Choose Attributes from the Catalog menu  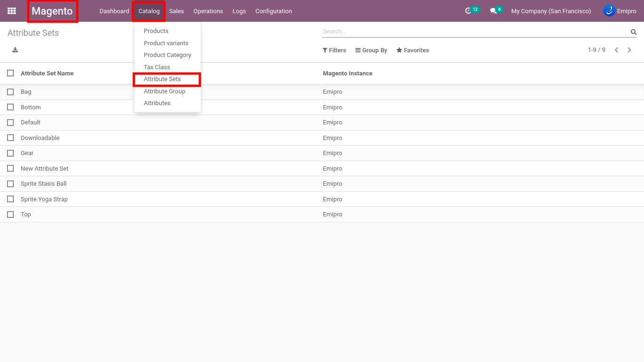[167, 103]
